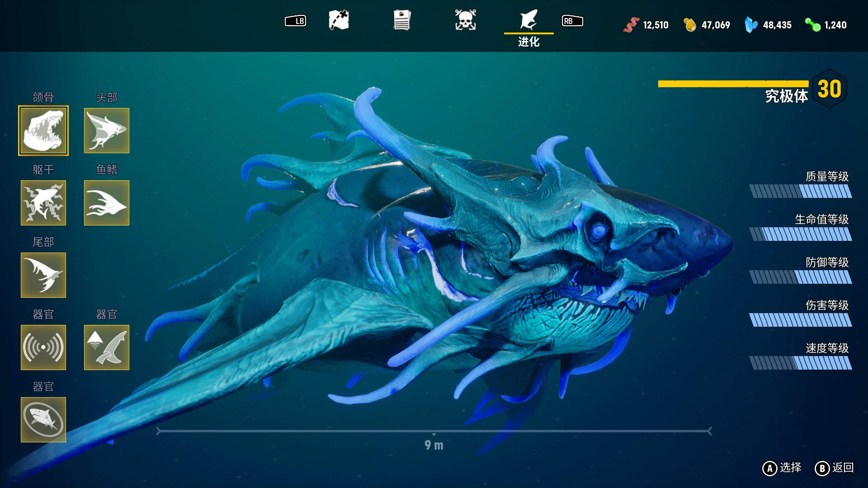The height and width of the screenshot is (488, 868).
Task: Open the log document tab icon
Action: pos(402,20)
